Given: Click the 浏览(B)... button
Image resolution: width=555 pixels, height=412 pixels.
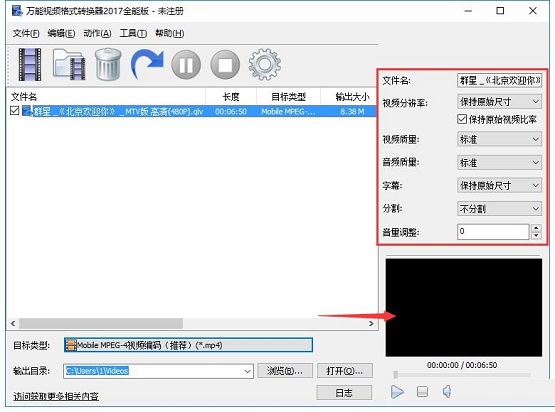Looking at the screenshot, I should [285, 371].
